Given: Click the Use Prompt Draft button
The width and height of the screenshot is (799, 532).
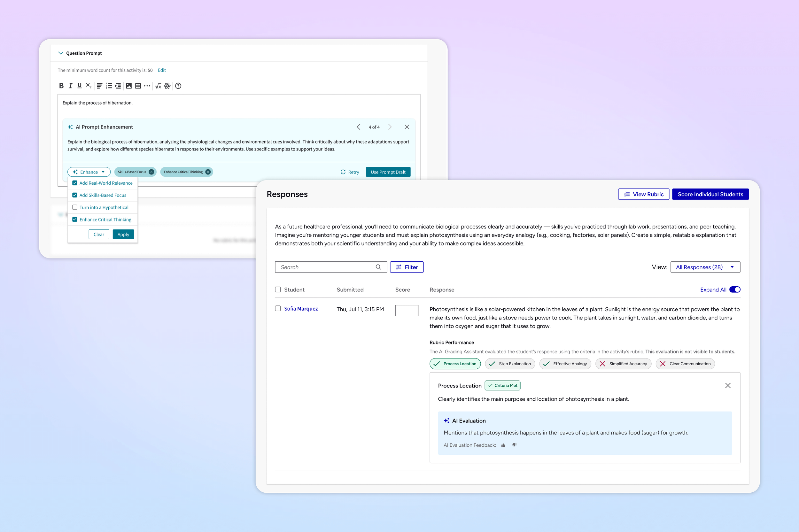Looking at the screenshot, I should tap(388, 172).
